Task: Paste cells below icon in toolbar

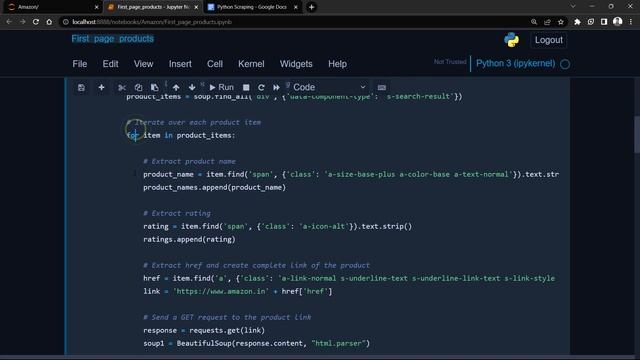Action: [x=155, y=87]
